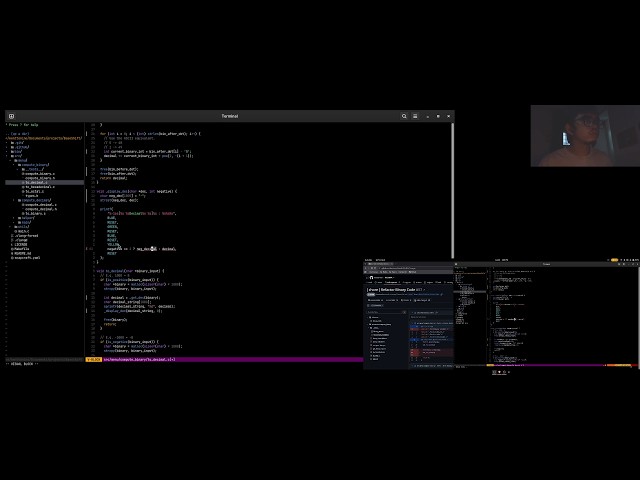Click the Terminal search magnifier icon
Screen dimensions: 640x480
click(404, 116)
